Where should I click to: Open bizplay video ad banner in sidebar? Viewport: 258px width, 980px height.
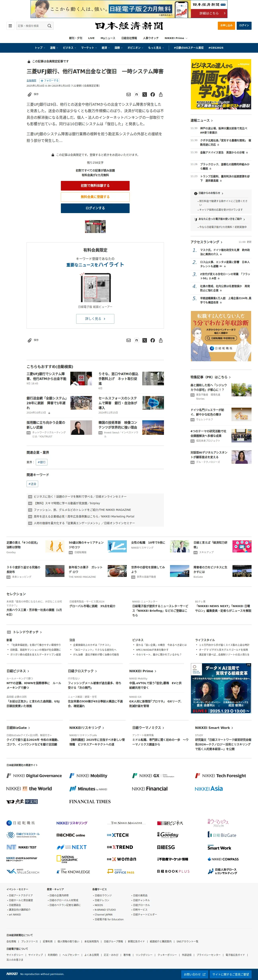221,84
